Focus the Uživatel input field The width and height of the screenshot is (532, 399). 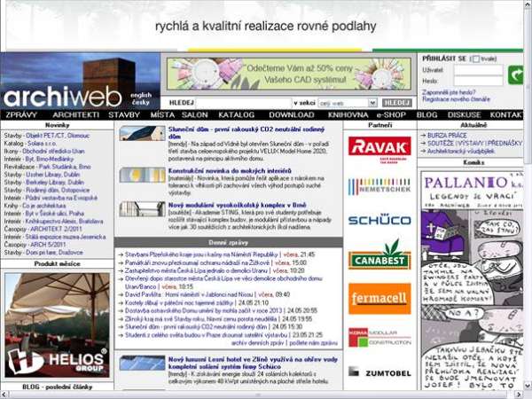(478, 70)
